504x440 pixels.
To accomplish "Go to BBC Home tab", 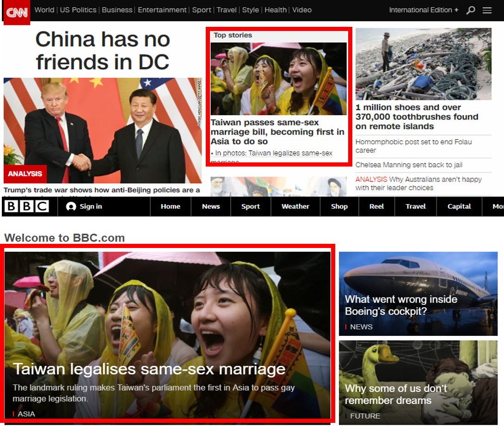I will pos(170,206).
